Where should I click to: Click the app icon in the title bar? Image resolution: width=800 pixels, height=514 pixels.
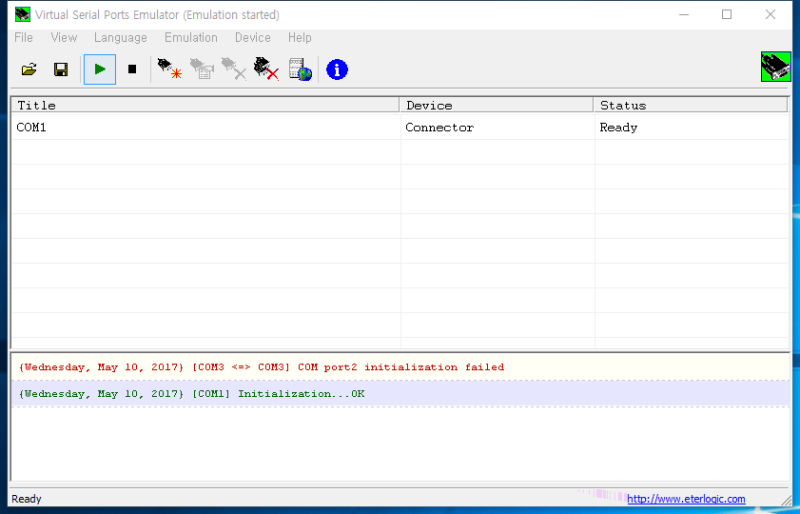point(22,14)
